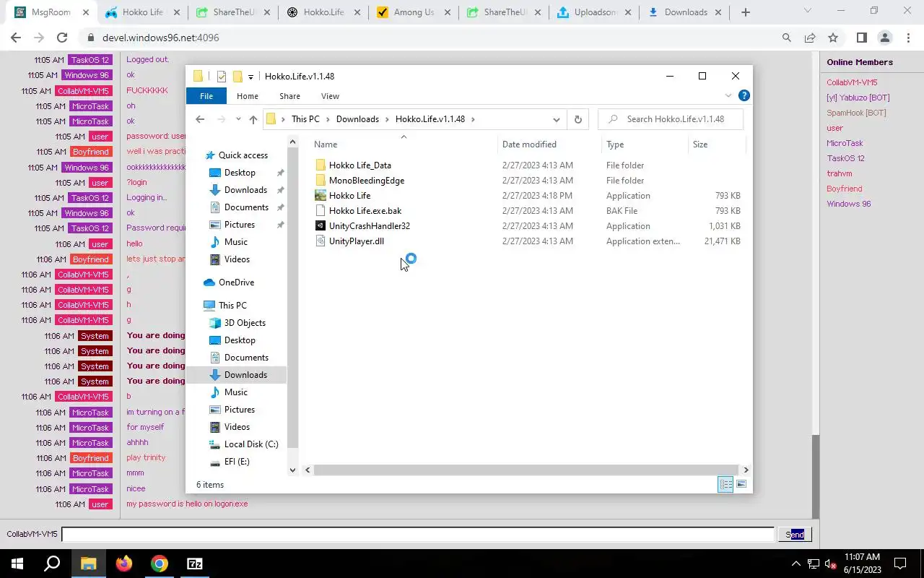Reload the browser page
Image resolution: width=924 pixels, height=578 pixels.
[62, 38]
